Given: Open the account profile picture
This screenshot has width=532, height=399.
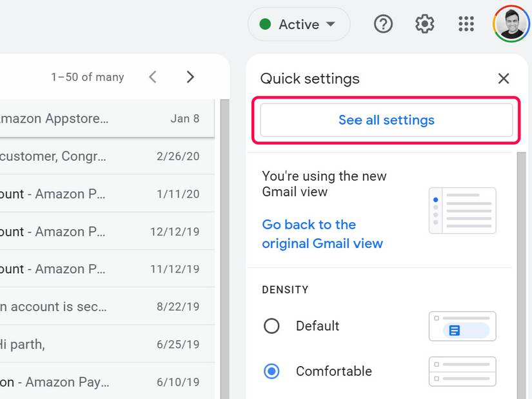Looking at the screenshot, I should 511,25.
